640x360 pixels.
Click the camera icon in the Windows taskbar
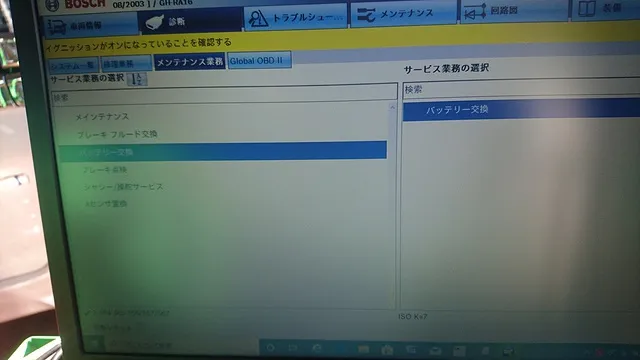pos(387,350)
